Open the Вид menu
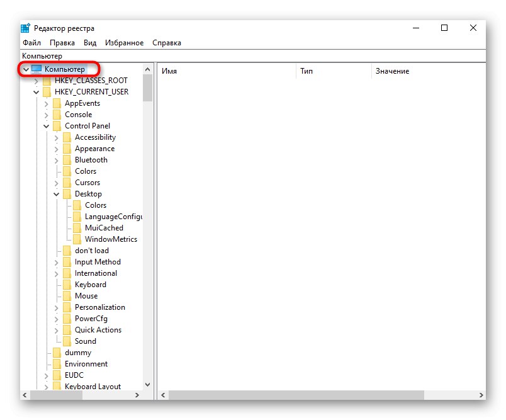 pos(90,43)
